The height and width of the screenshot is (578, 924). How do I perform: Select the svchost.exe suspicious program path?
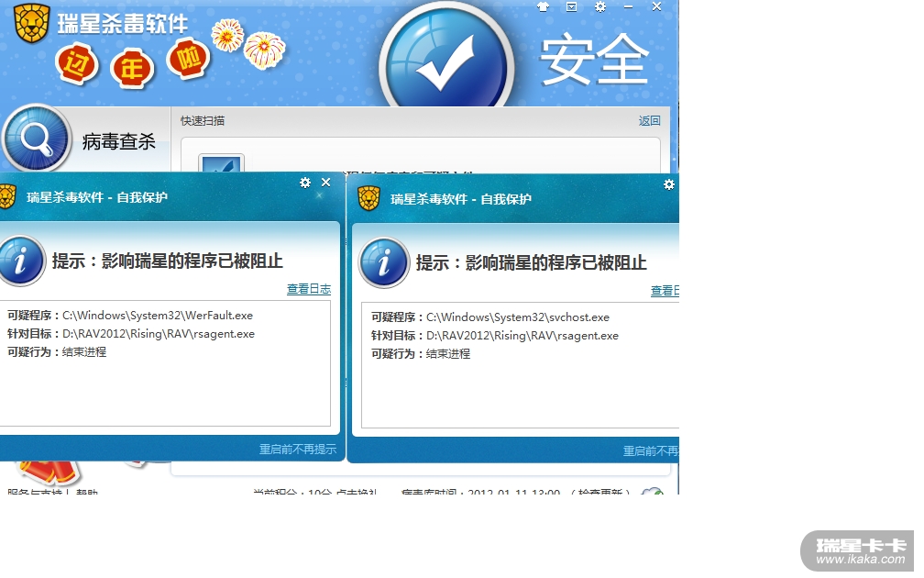coord(518,317)
